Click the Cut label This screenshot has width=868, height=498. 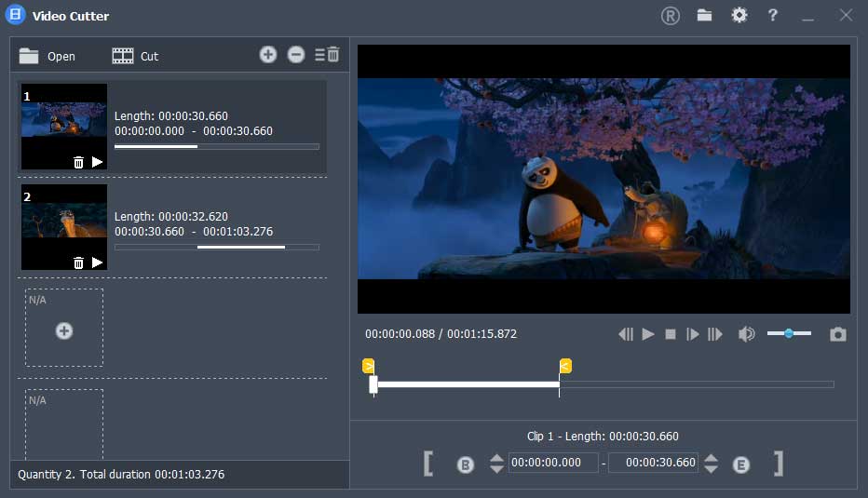(x=149, y=57)
